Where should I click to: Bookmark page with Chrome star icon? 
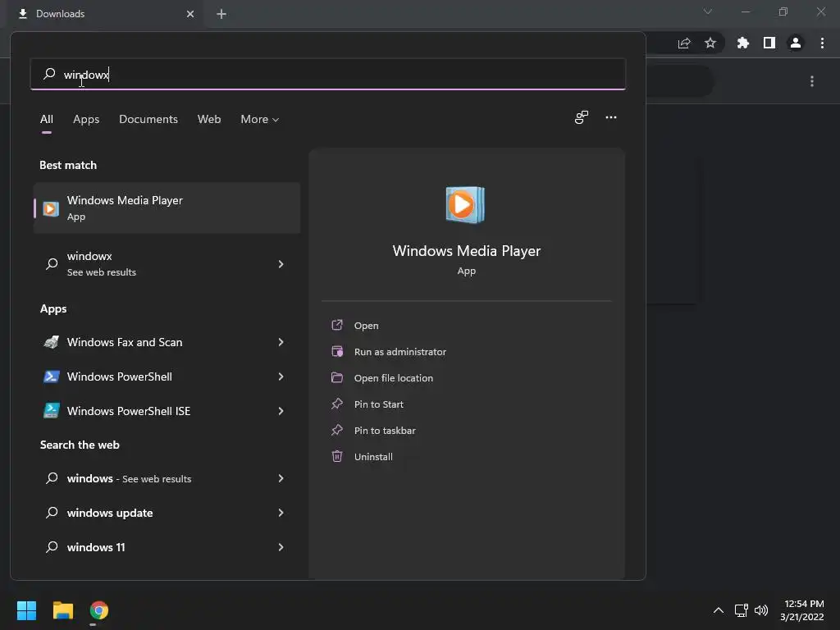[x=710, y=43]
